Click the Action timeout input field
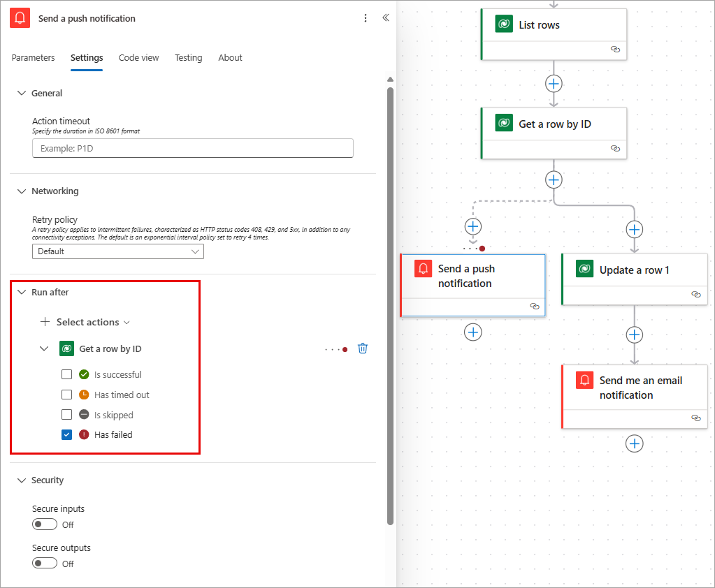The height and width of the screenshot is (588, 715). [x=193, y=148]
